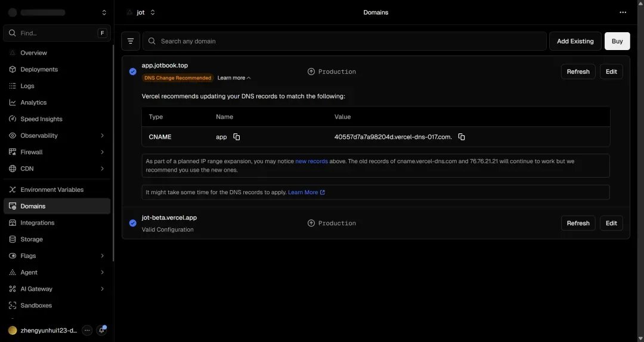Click the Firewall icon in sidebar

pos(13,152)
